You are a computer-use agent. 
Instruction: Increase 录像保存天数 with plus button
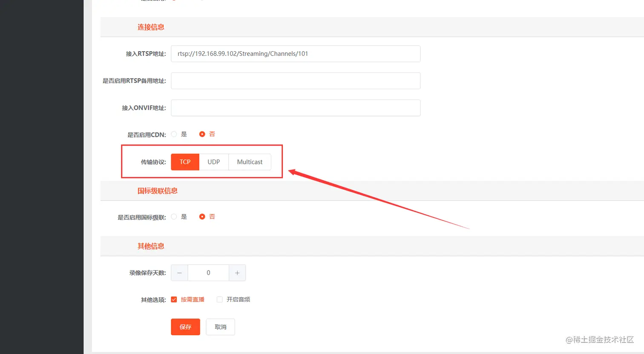(x=237, y=273)
